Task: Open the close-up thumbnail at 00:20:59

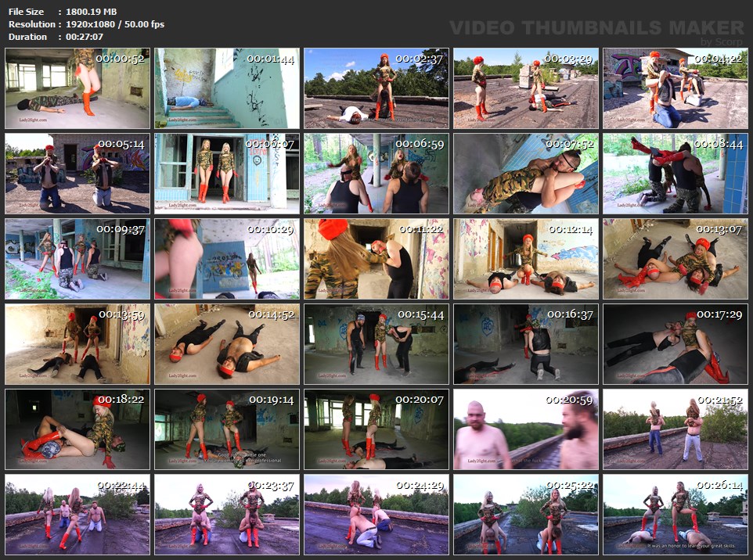Action: [x=525, y=429]
